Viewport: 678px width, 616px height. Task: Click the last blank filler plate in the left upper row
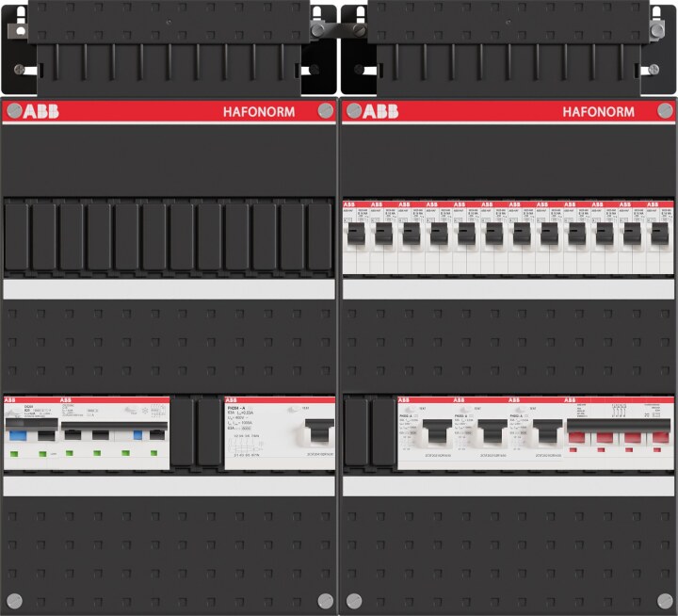coord(319,236)
